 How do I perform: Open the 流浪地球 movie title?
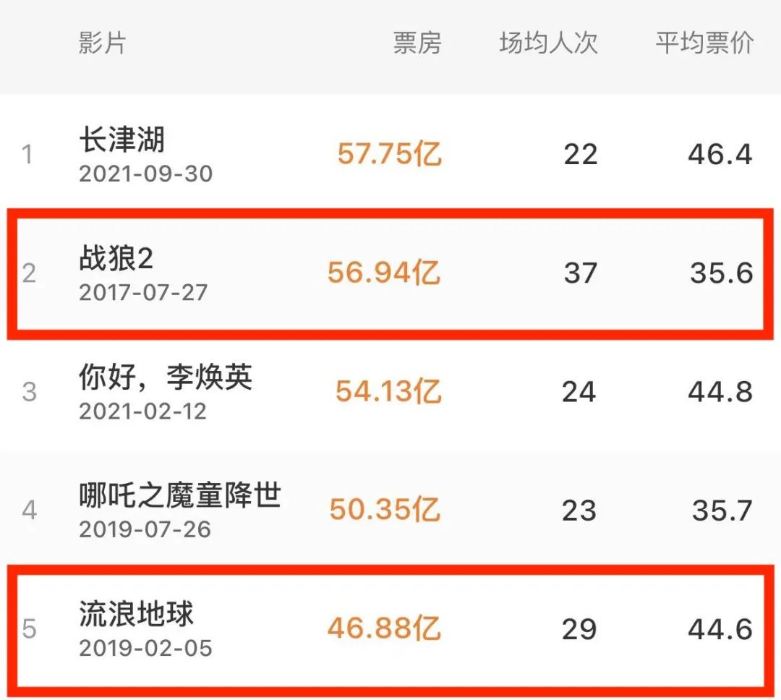point(137,615)
